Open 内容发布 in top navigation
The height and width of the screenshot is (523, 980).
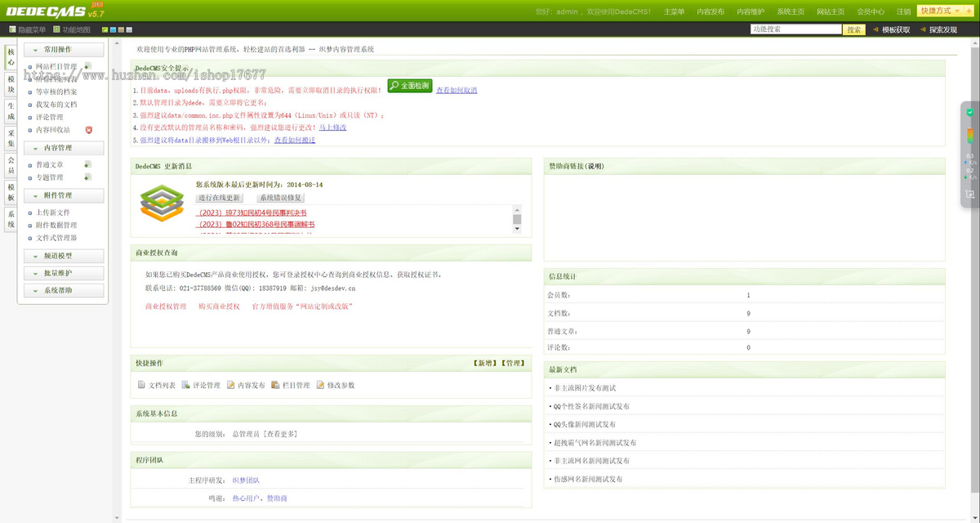[x=710, y=11]
